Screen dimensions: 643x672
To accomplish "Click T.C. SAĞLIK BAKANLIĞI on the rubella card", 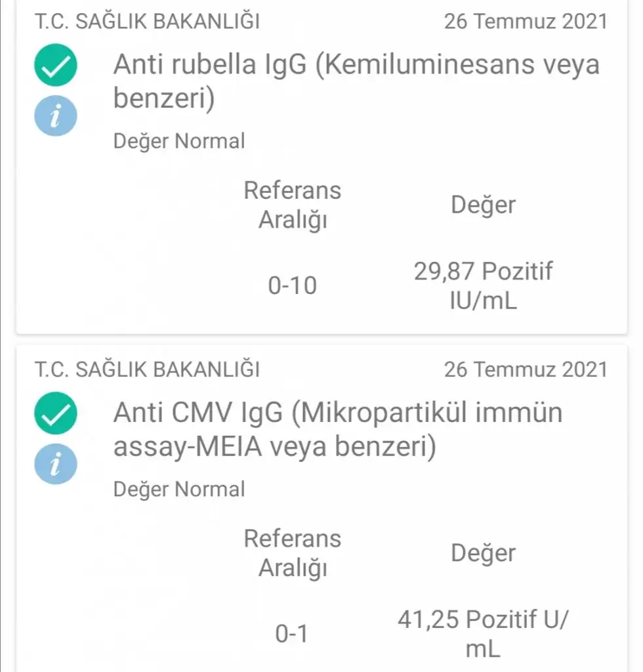I will click(147, 22).
